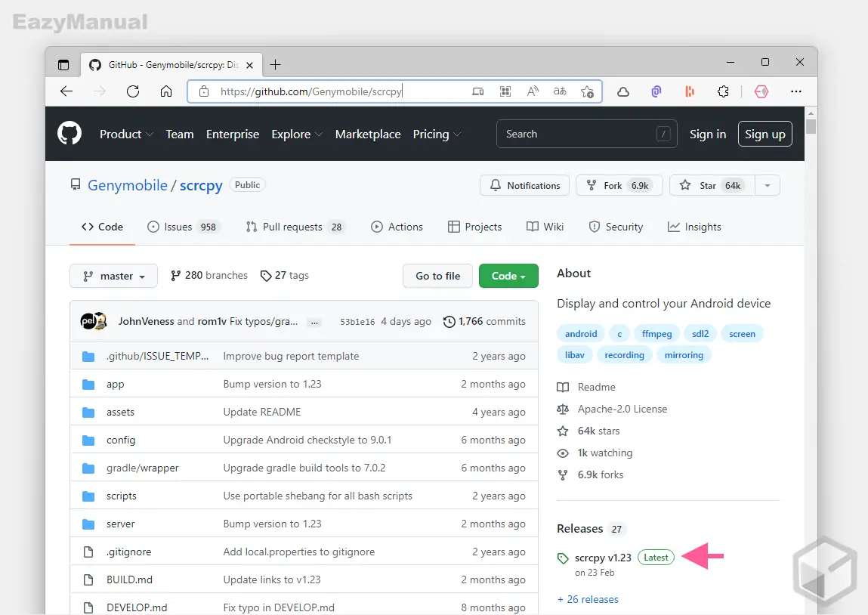Open the Pull requests tab
This screenshot has height=615, width=868.
coord(294,227)
